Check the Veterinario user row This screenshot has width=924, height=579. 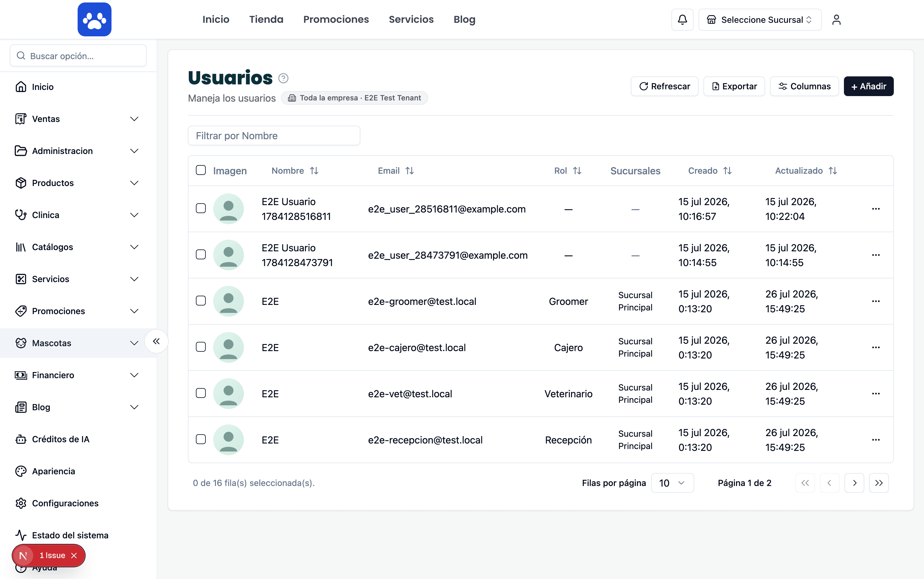click(x=201, y=393)
